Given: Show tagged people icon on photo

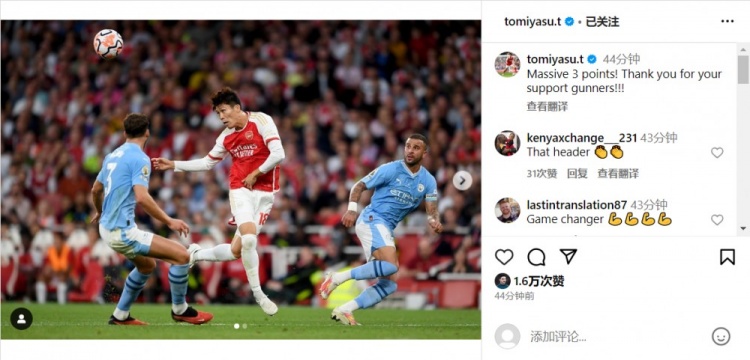Looking at the screenshot, I should (22, 319).
